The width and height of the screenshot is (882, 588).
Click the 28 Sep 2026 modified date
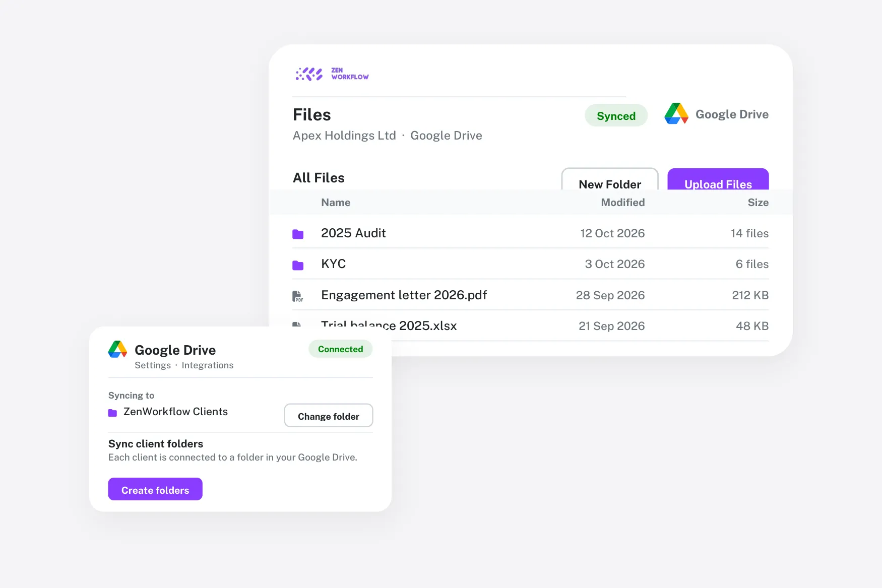pos(610,295)
